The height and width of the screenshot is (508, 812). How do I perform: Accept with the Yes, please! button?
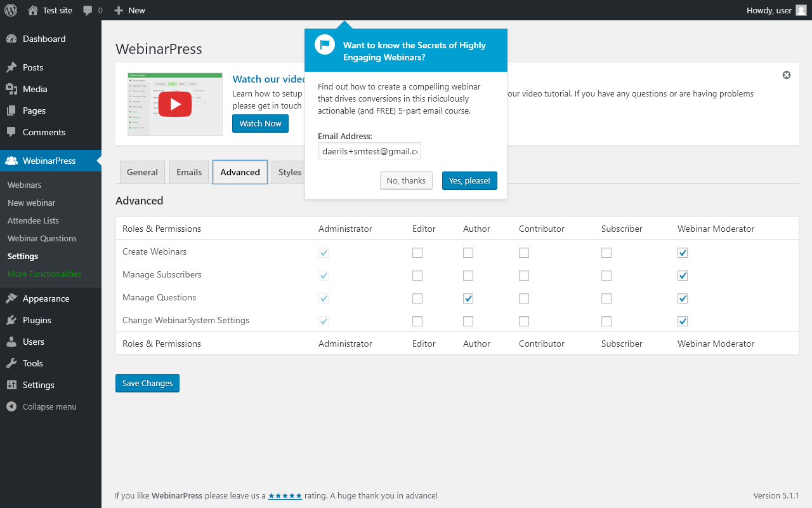[469, 180]
